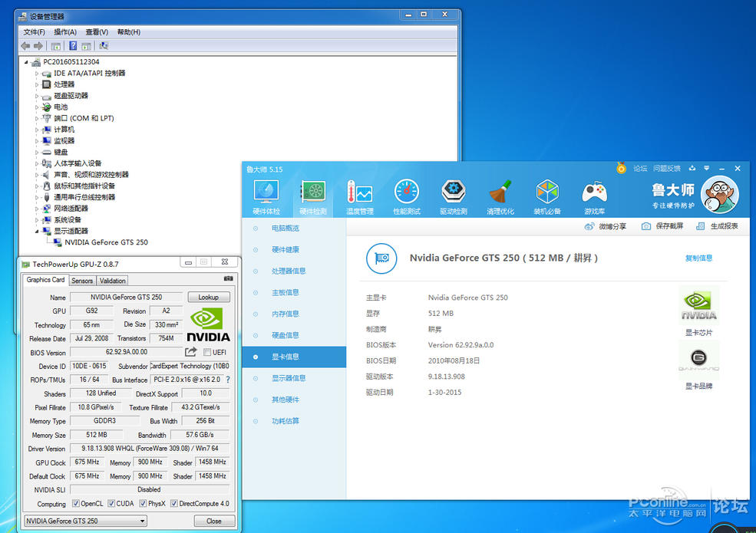Click the forward arrow in 设备管理器 toolbar

click(38, 46)
